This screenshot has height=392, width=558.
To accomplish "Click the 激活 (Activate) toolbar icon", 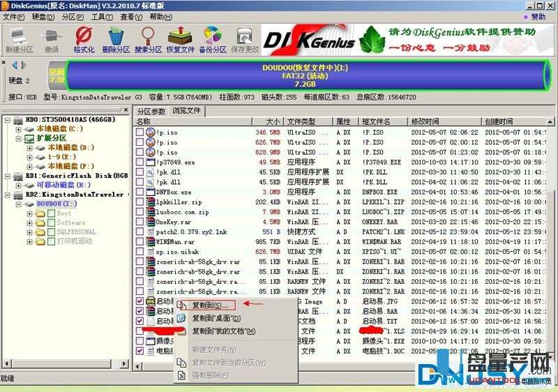I will click(x=52, y=38).
